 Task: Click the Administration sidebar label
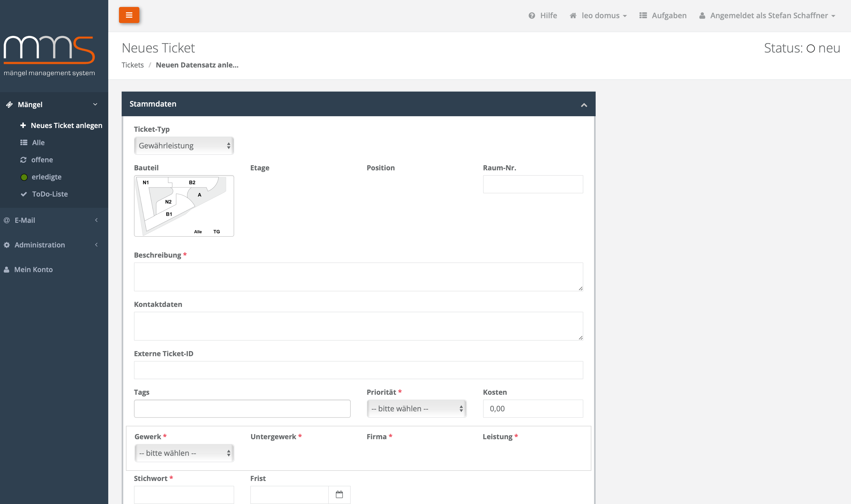coord(40,245)
